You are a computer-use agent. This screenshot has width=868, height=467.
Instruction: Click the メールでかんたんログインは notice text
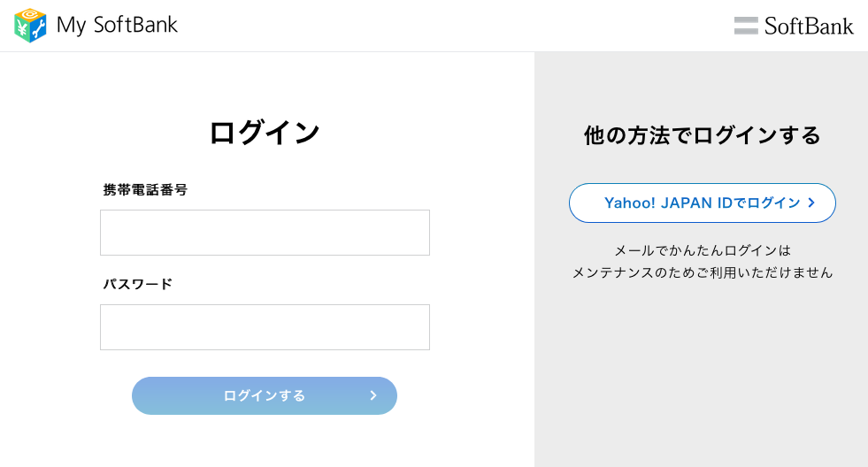coord(702,250)
